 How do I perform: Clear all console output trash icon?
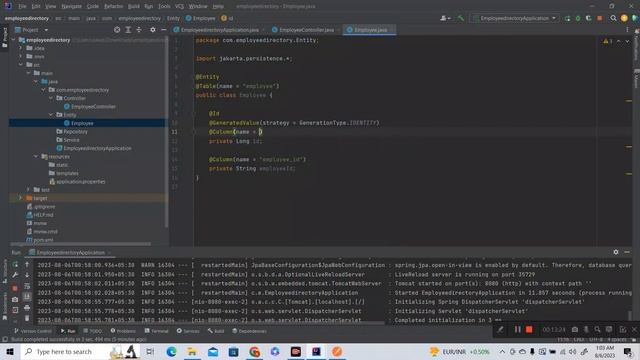[27, 318]
